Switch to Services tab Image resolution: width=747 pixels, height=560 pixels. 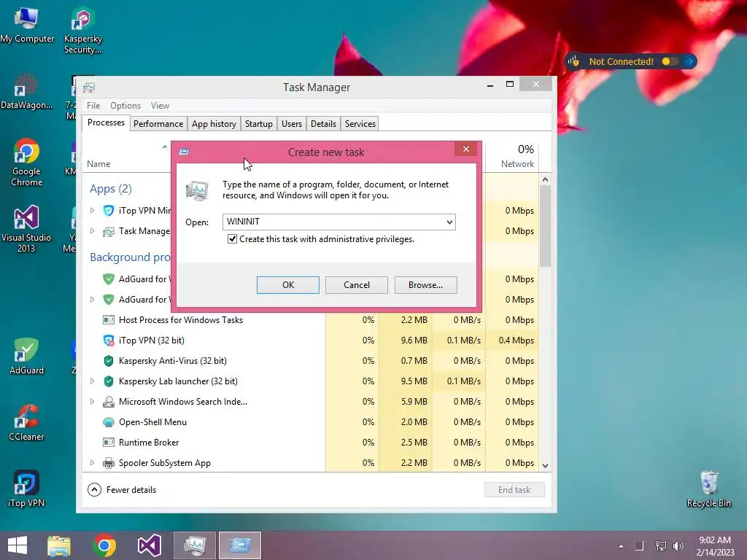[x=360, y=124]
